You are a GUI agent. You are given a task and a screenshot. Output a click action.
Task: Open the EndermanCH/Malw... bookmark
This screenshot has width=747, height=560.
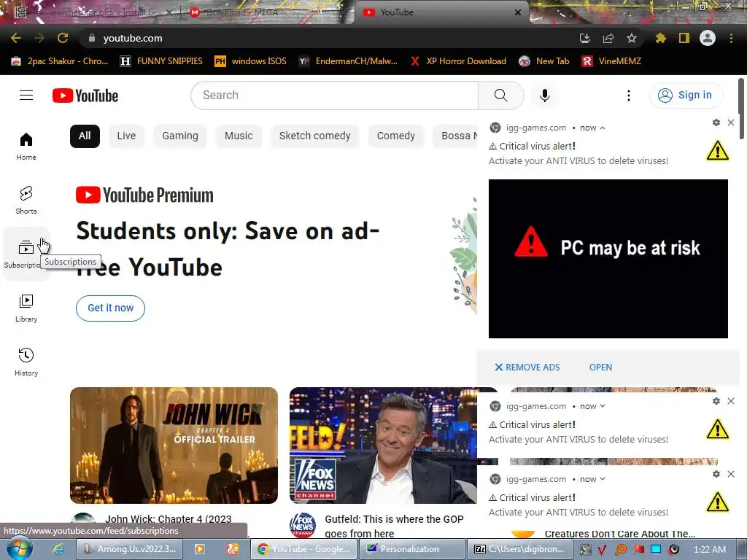[348, 61]
